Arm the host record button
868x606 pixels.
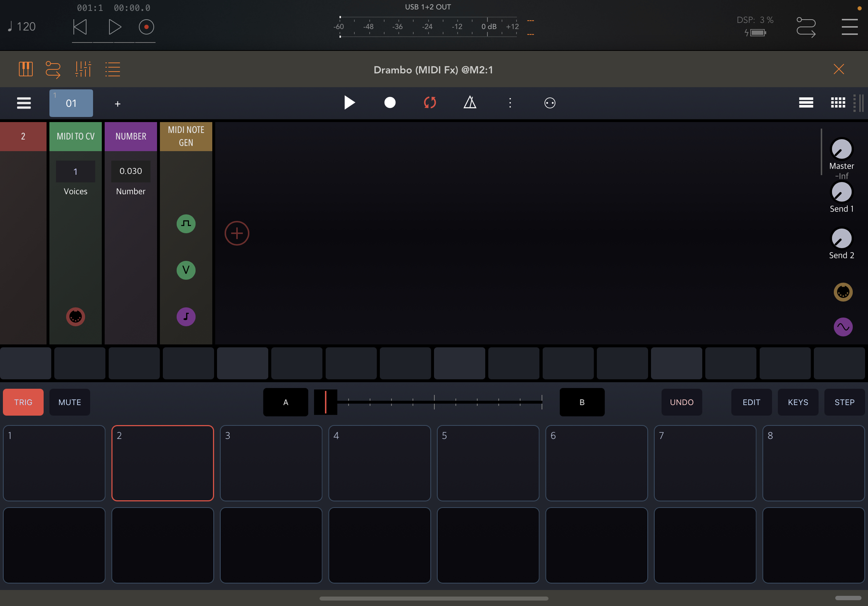point(146,27)
